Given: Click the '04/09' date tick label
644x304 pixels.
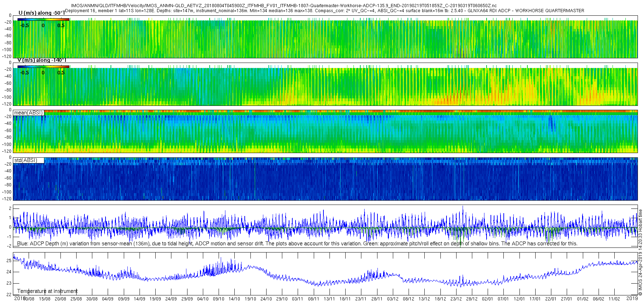Looking at the screenshot, I should coord(108,299).
